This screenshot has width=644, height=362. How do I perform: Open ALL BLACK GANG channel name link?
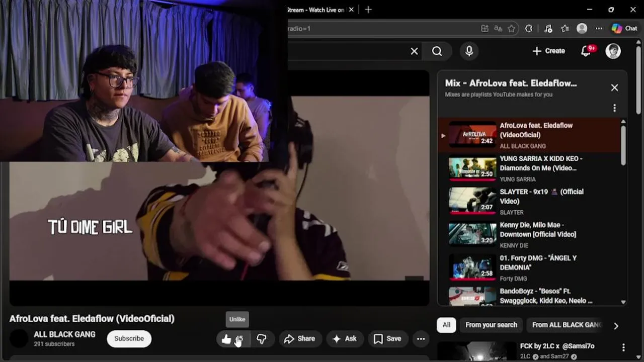pos(64,334)
